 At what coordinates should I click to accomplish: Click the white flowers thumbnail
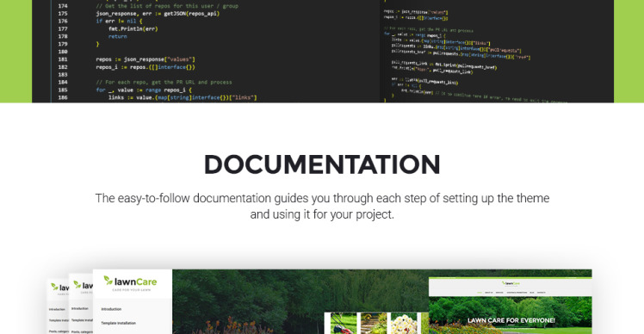point(404,324)
